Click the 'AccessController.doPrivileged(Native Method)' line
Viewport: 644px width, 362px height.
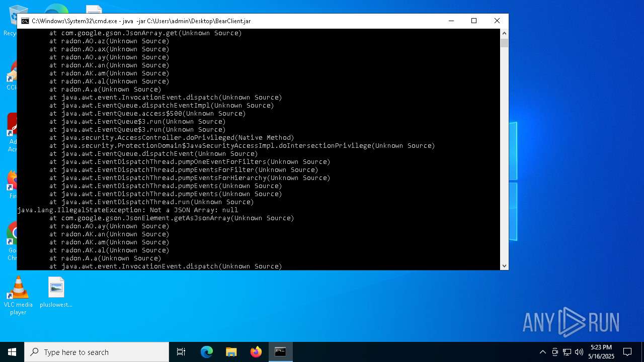click(172, 137)
